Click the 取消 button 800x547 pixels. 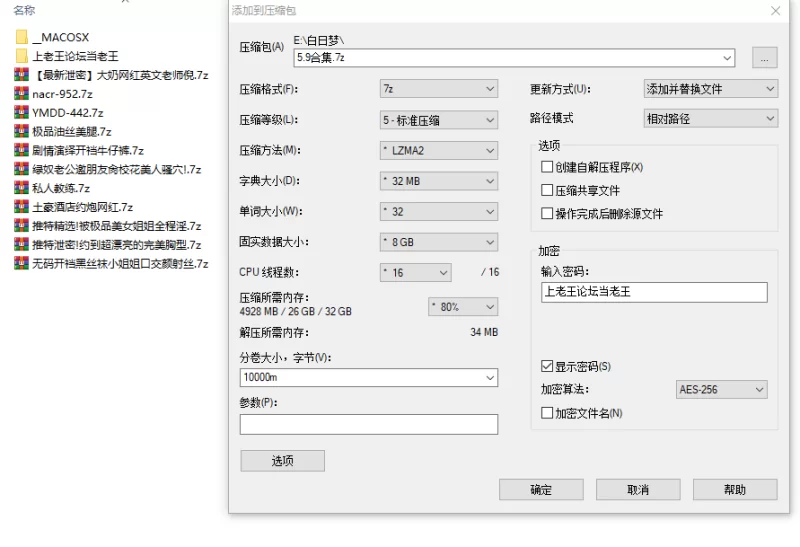(x=638, y=490)
